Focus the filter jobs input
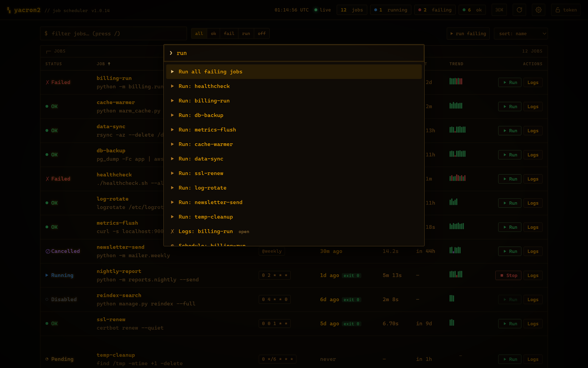The image size is (588, 368). pos(114,34)
